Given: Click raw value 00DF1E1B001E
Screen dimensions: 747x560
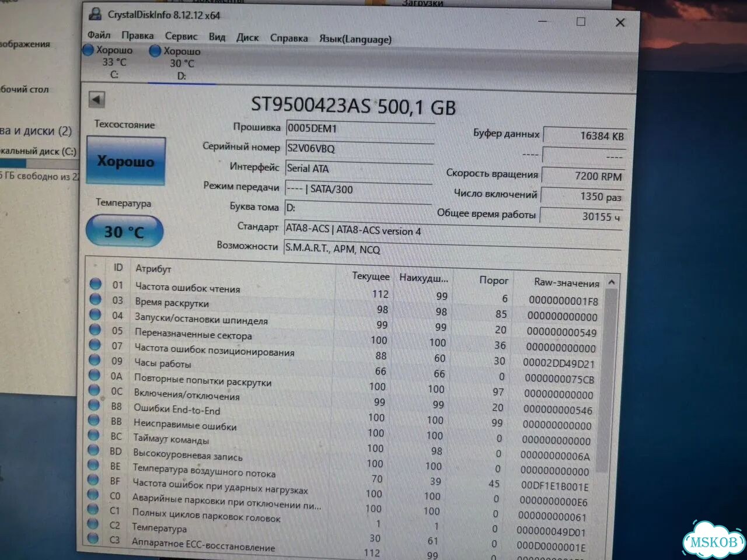Looking at the screenshot, I should coord(555,486).
